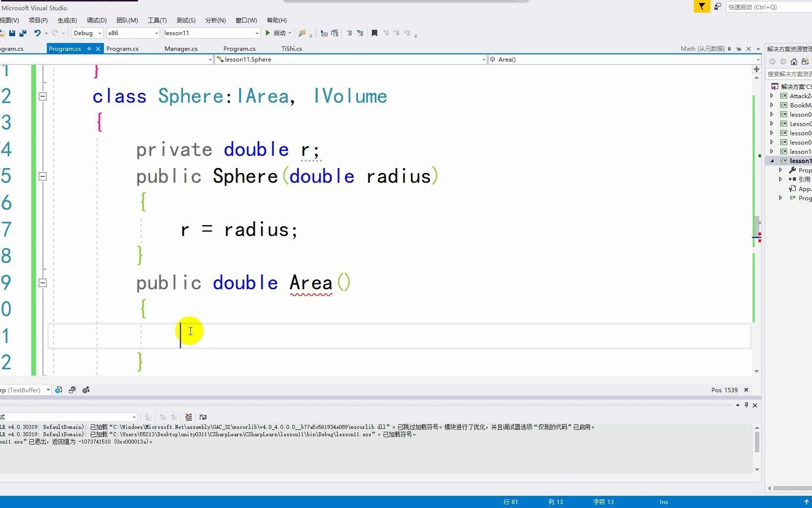The height and width of the screenshot is (508, 812).
Task: Open the 调试(D) menu
Action: [x=97, y=20]
